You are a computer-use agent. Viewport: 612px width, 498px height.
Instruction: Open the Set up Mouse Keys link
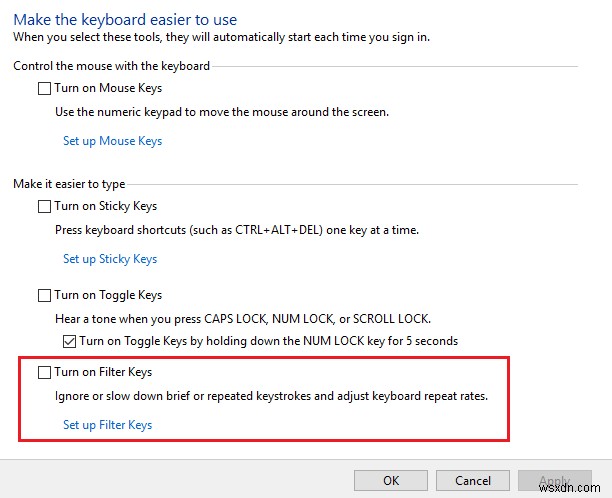pos(112,141)
